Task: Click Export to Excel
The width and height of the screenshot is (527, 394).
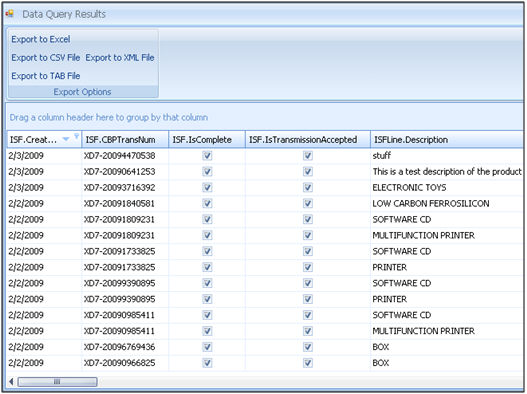Action: coord(41,39)
